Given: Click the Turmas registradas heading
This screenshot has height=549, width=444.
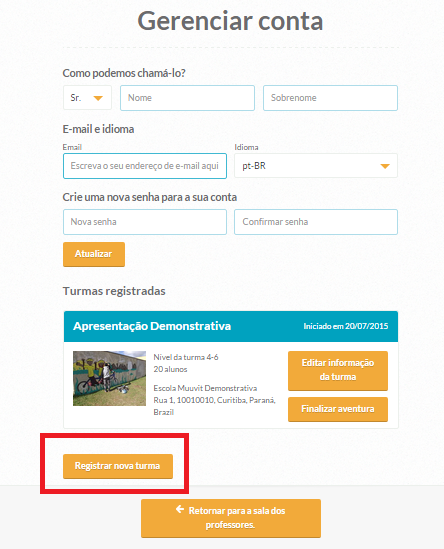Looking at the screenshot, I should click(x=114, y=291).
